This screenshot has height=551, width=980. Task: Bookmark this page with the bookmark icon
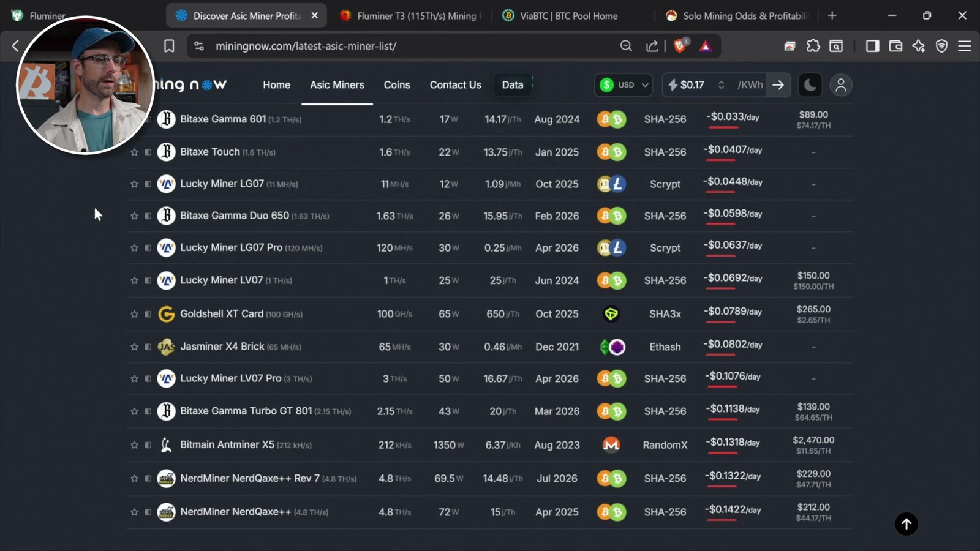[169, 46]
